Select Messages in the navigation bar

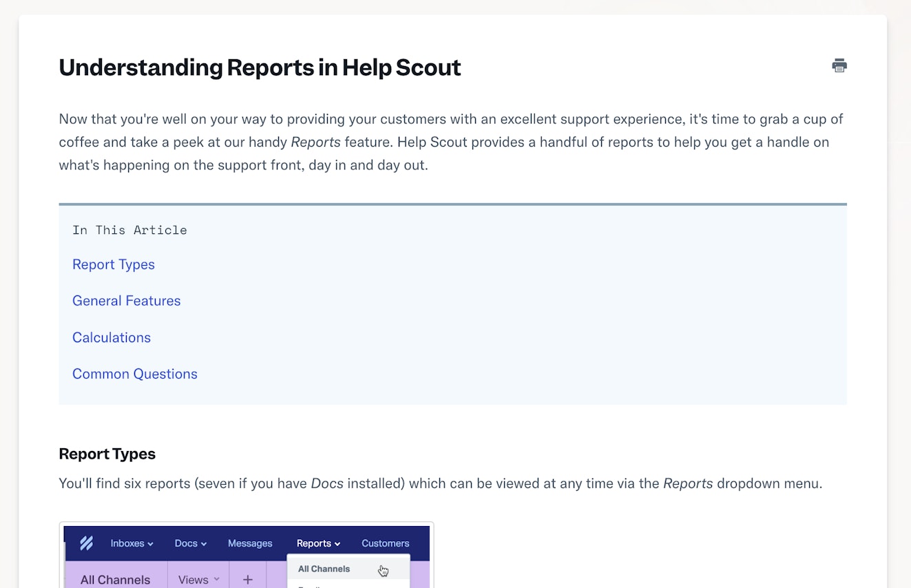point(250,543)
